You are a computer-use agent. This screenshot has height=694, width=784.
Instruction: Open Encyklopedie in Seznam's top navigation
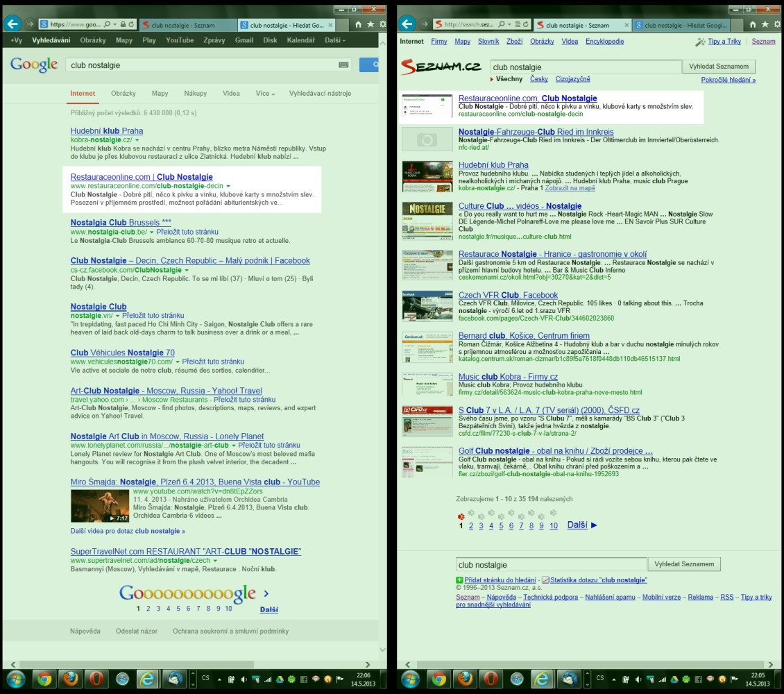coord(604,42)
